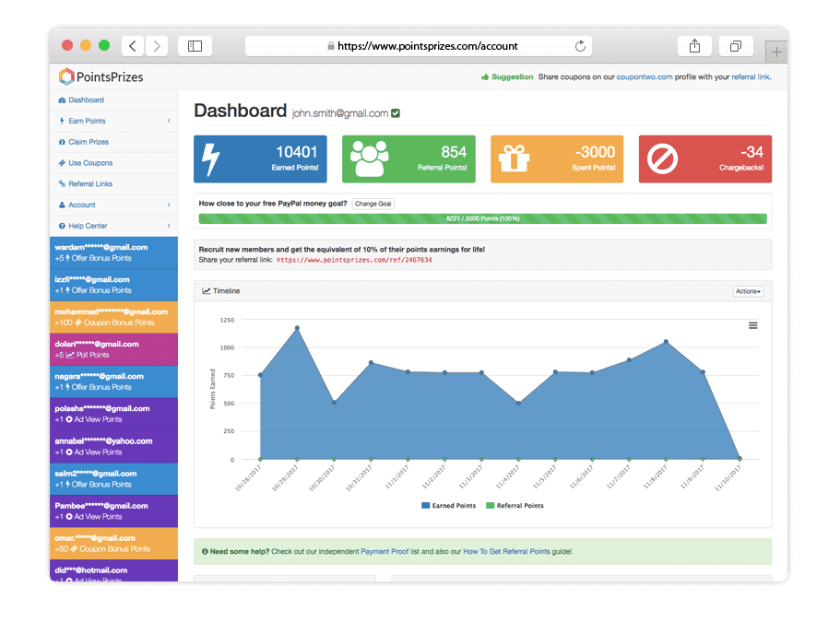The height and width of the screenshot is (622, 840).
Task: Open the Timeline Actions dropdown
Action: click(748, 291)
